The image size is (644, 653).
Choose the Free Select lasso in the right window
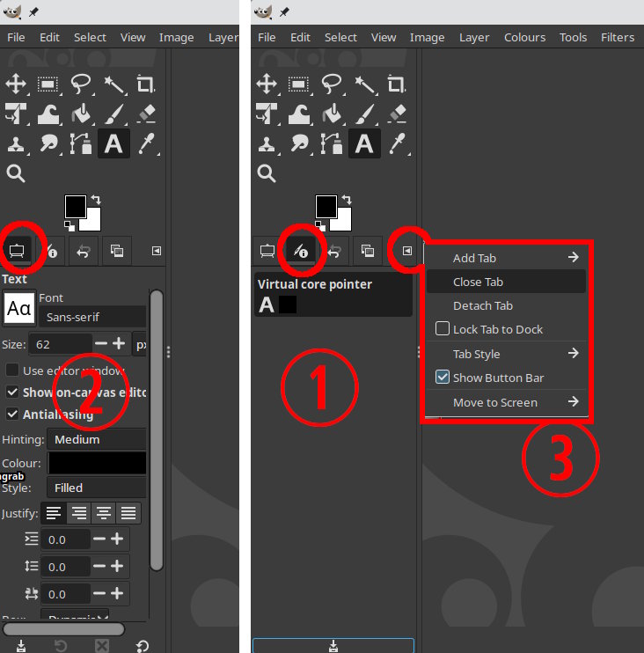tap(332, 84)
